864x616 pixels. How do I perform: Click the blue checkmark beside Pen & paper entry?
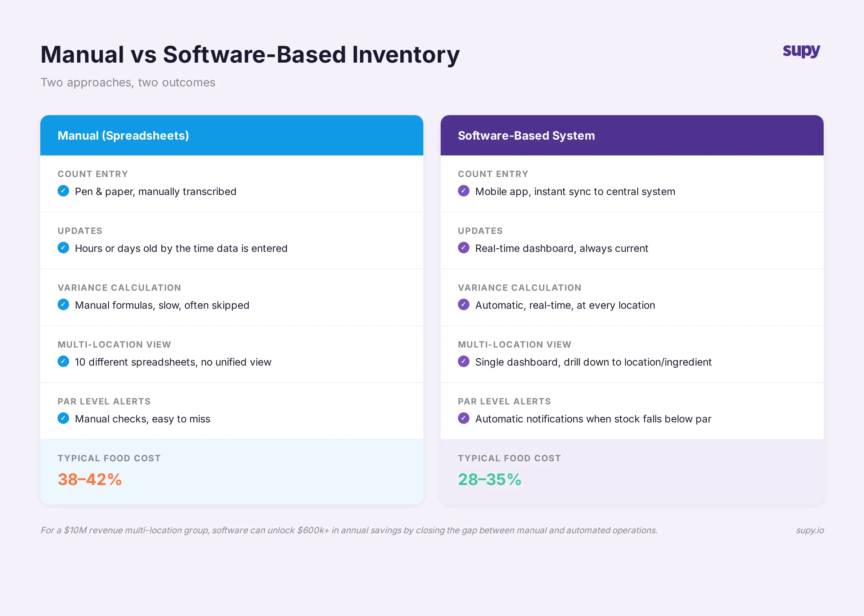click(63, 191)
